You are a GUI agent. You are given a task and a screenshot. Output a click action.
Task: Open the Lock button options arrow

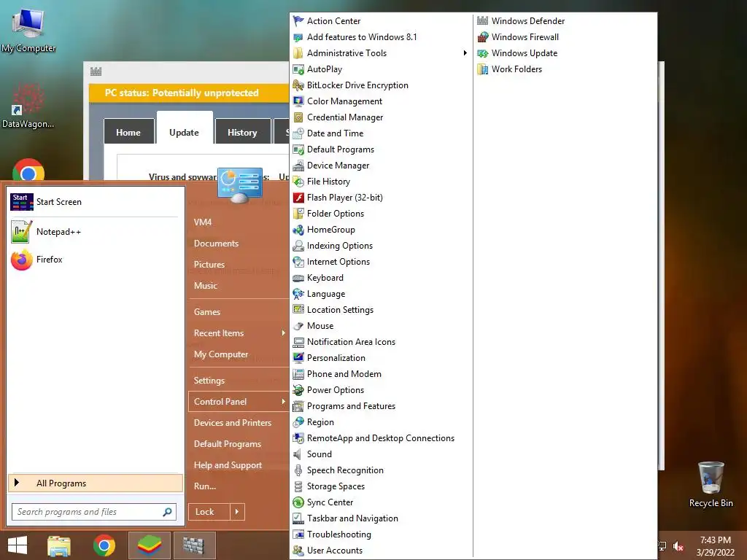237,512
